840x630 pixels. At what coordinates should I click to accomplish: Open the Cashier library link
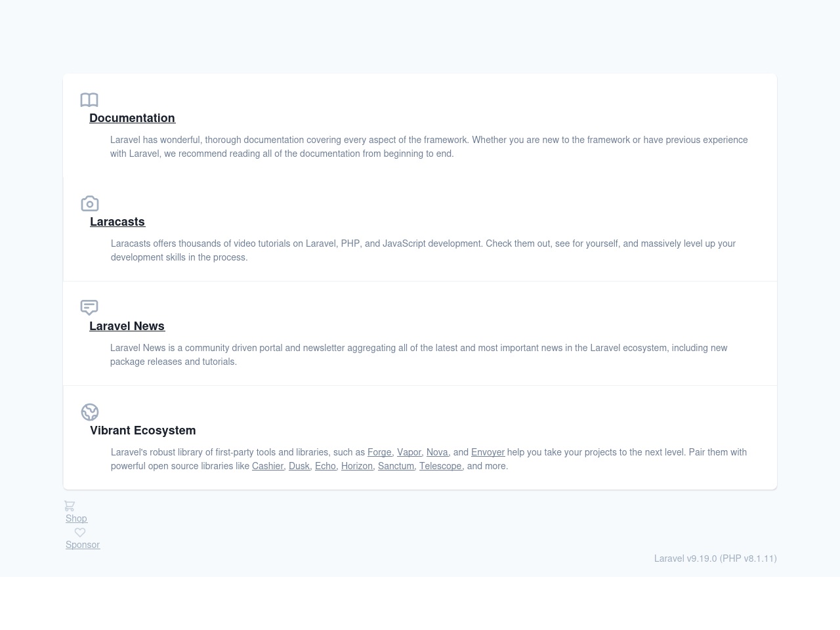(x=268, y=466)
